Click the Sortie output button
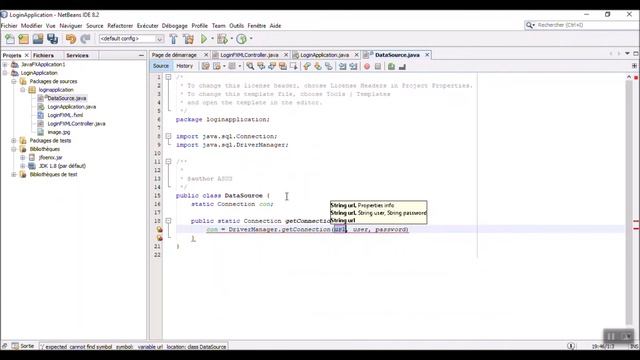 point(23,346)
